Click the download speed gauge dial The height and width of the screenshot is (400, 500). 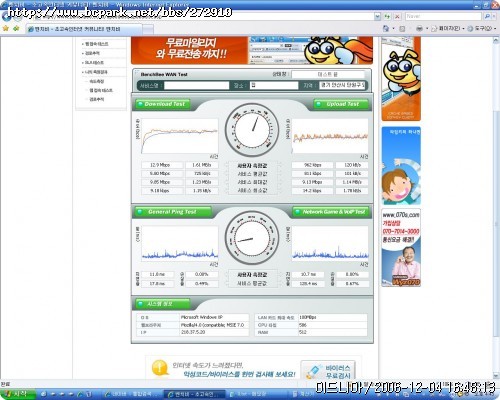[252, 130]
